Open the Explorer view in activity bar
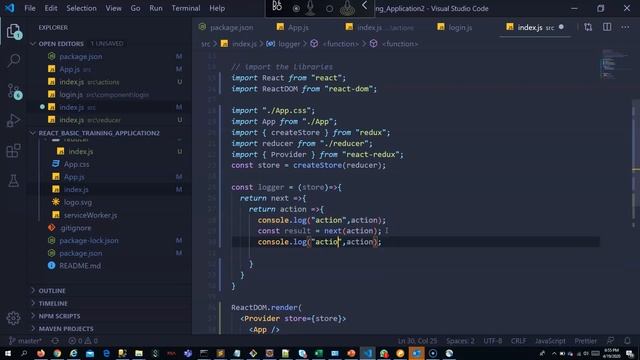640x360 pixels. tap(13, 31)
